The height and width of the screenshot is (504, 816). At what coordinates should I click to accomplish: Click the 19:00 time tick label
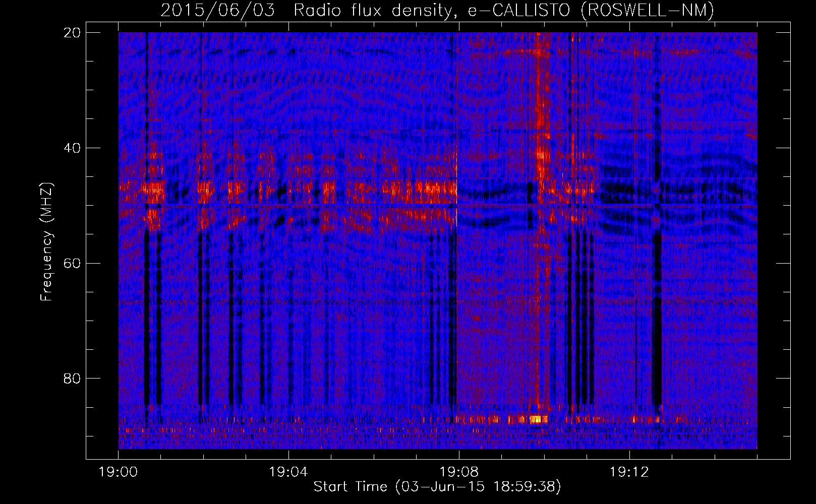click(x=118, y=472)
